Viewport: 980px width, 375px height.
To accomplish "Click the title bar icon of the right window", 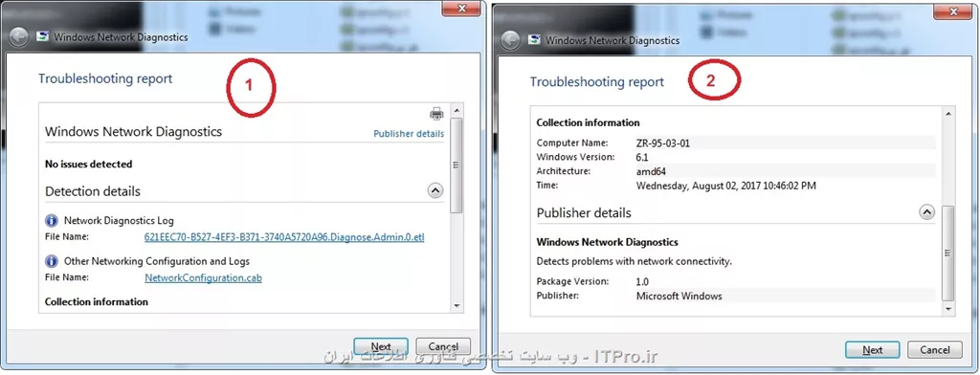I will pos(534,40).
